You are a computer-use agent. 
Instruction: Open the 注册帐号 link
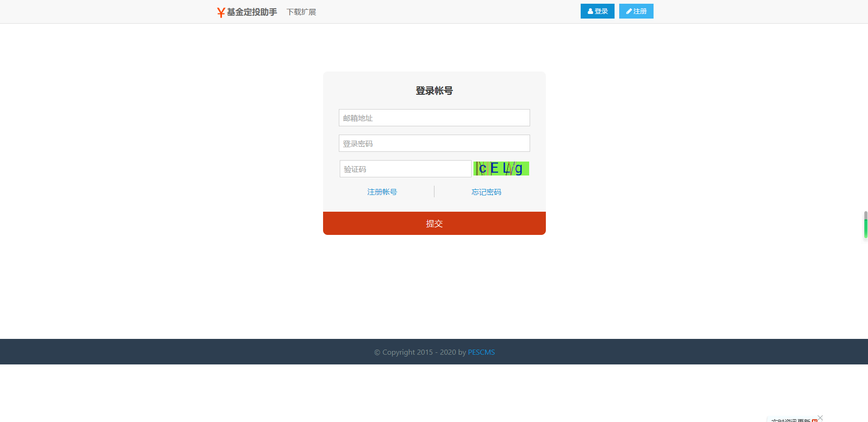pos(382,192)
